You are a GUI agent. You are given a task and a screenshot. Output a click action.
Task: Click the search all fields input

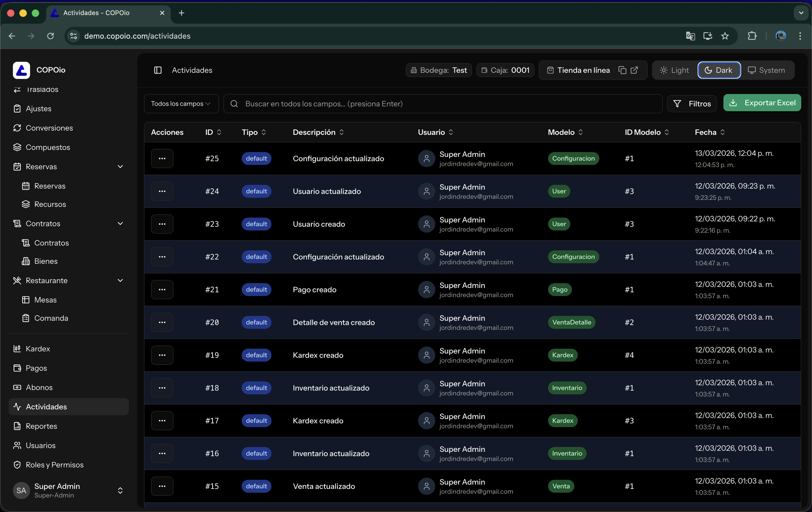coord(443,103)
